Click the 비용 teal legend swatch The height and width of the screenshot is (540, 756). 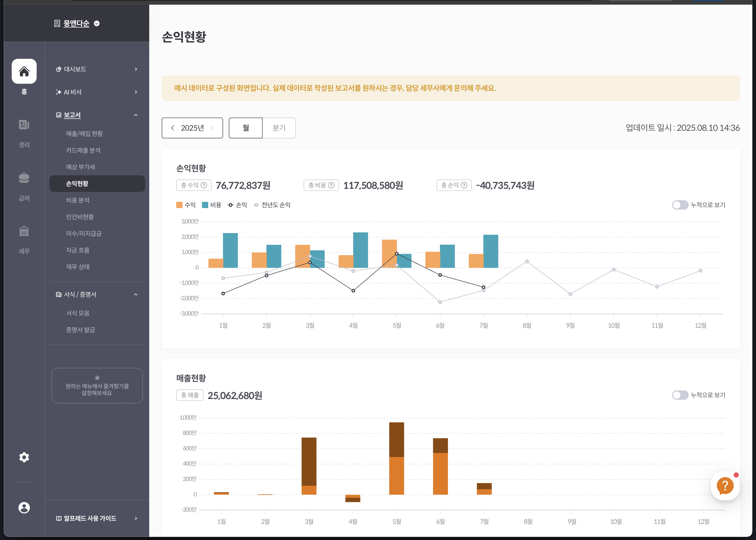tap(205, 205)
